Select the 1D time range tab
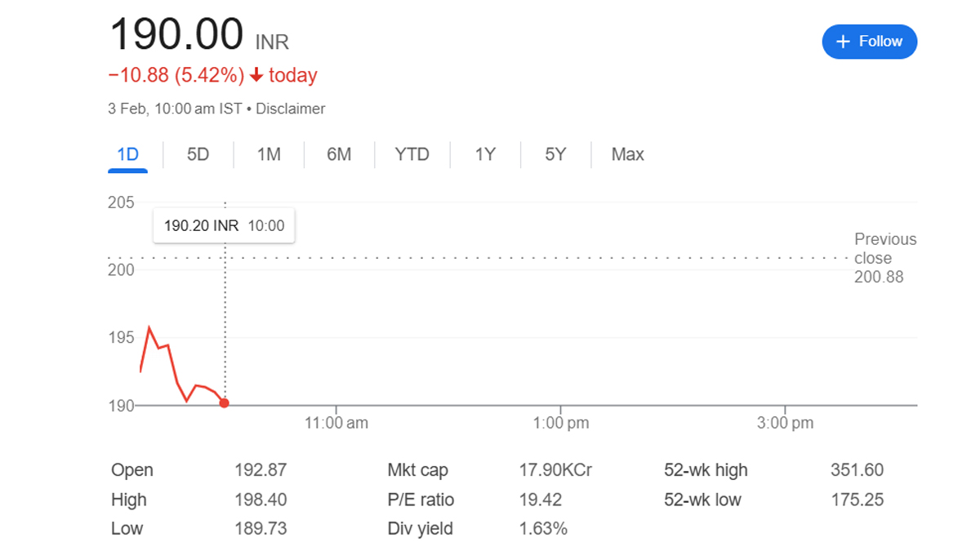This screenshot has height=551, width=980. pyautogui.click(x=127, y=154)
